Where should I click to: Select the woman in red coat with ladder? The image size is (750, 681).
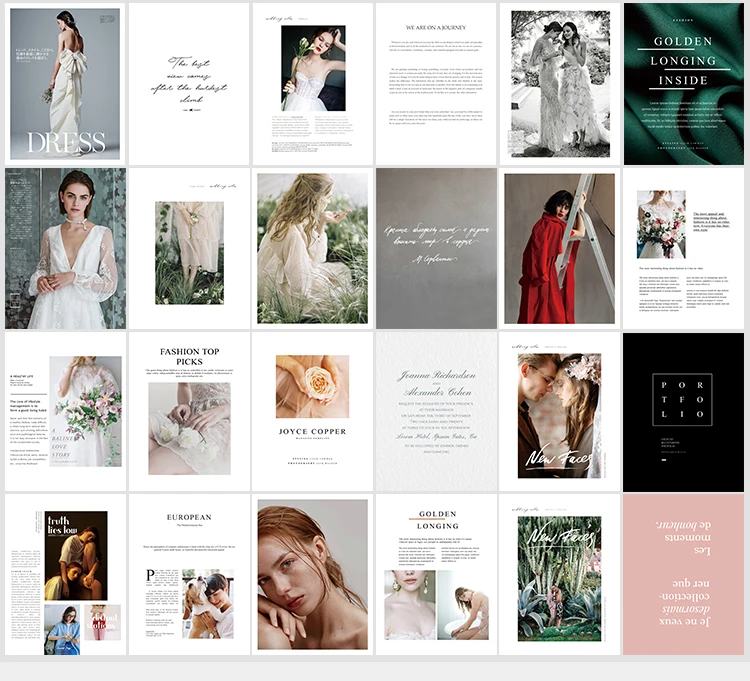click(560, 248)
